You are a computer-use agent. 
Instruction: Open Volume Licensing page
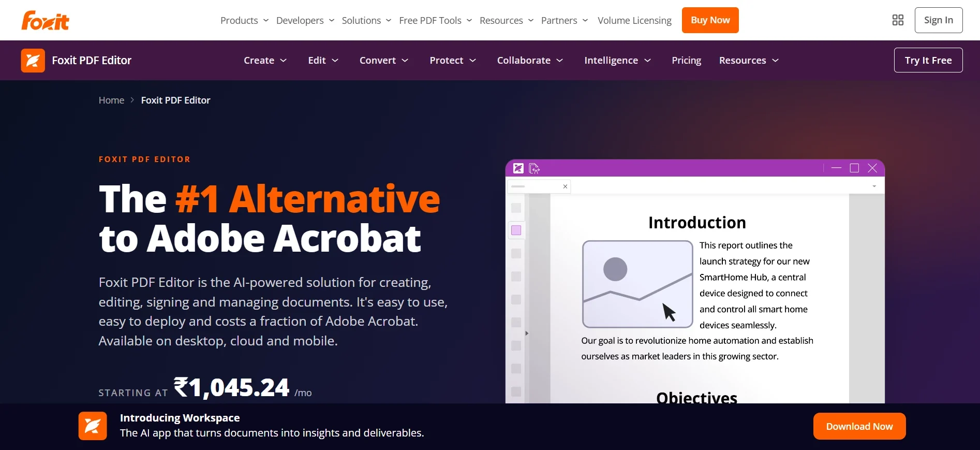(634, 20)
